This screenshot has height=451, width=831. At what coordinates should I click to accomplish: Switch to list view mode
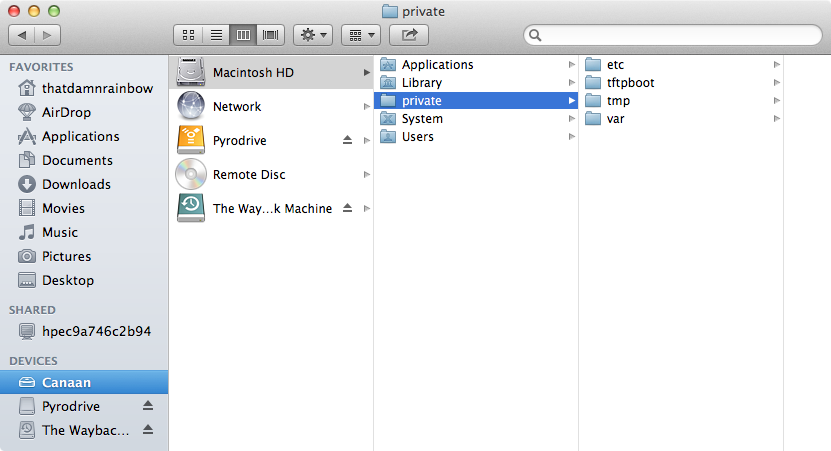216,35
